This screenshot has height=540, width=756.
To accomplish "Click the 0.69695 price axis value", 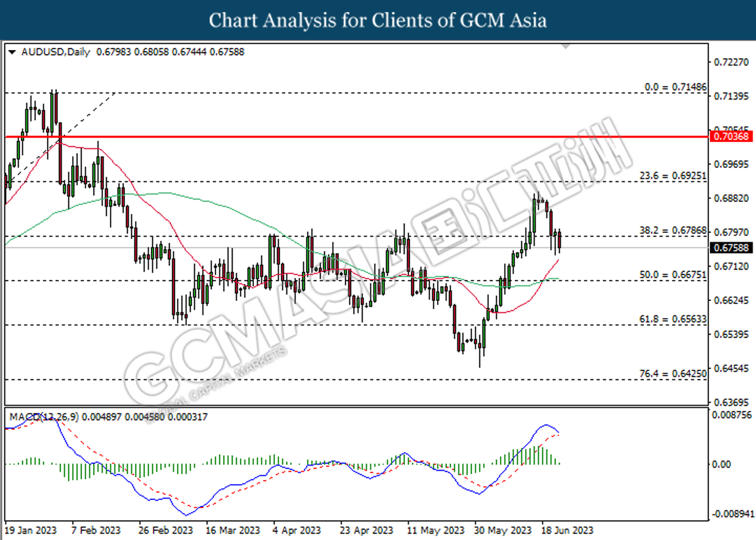I will click(731, 164).
